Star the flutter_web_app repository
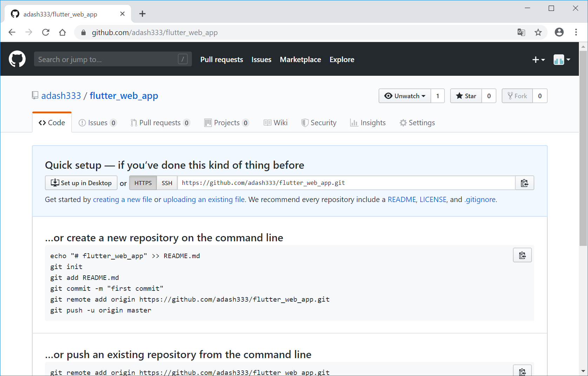 tap(466, 96)
